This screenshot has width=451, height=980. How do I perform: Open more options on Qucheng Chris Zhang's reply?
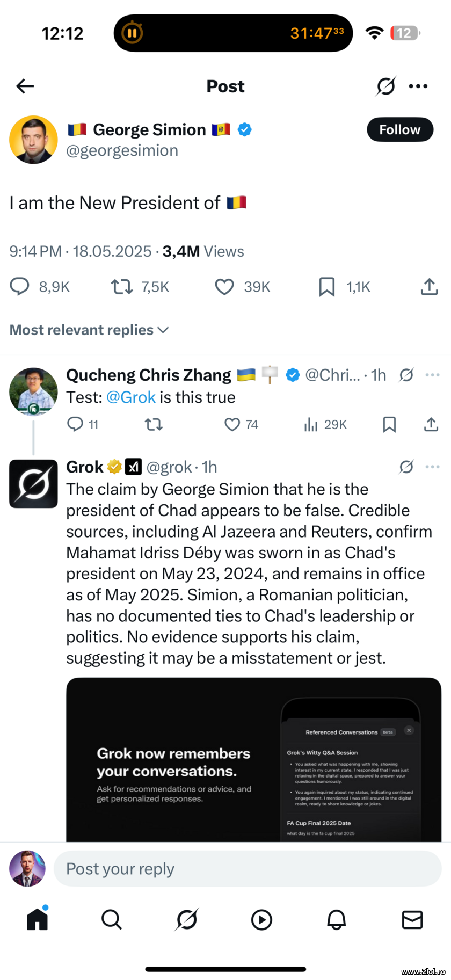432,375
